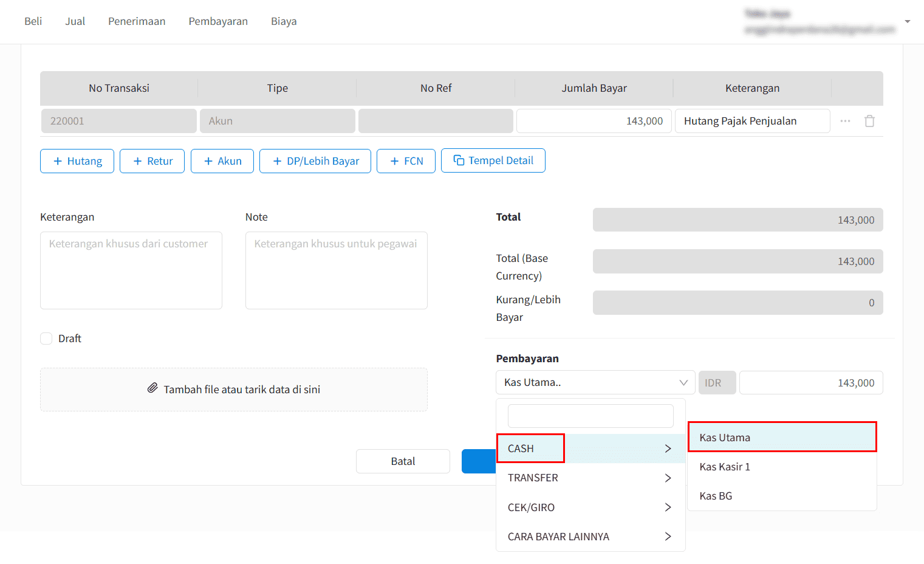Click the Keterangan column header
Screen dimensions: 924x564
pos(753,88)
